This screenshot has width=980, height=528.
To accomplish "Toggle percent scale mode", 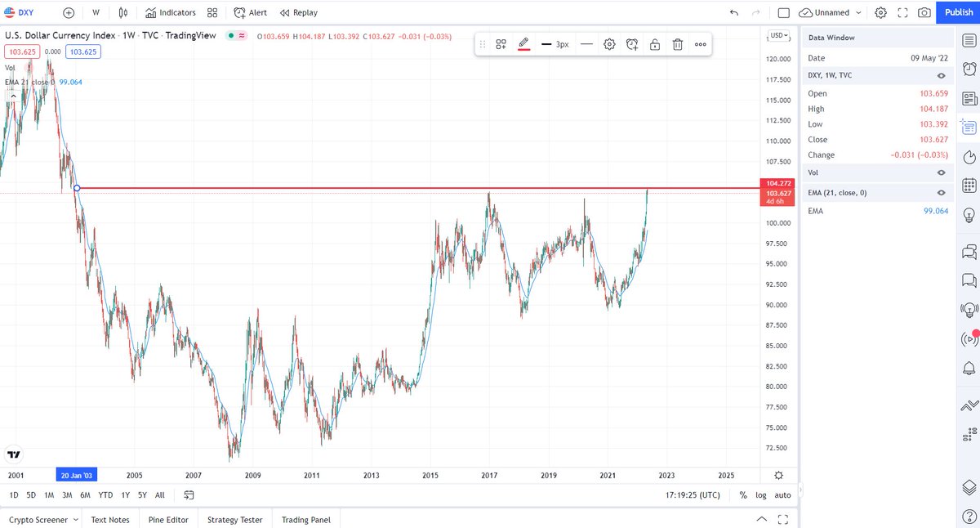I will click(743, 494).
